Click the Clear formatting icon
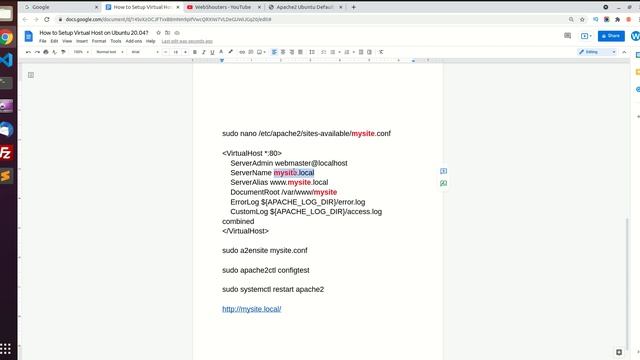 pyautogui.click(x=381, y=52)
